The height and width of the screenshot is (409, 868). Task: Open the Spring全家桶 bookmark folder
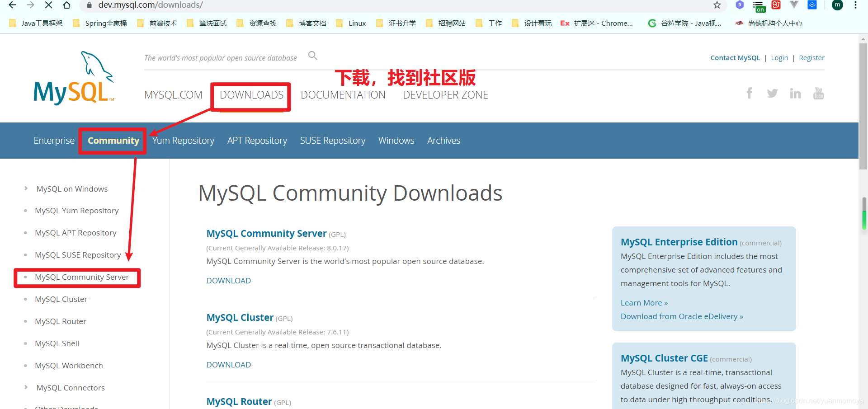pos(100,24)
